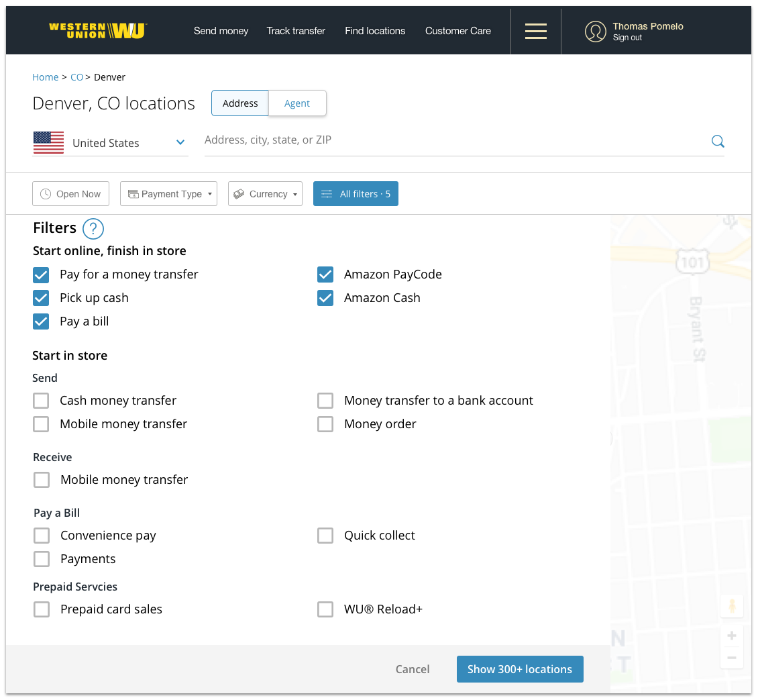
Task: Click the Open Now filter button
Action: [70, 194]
